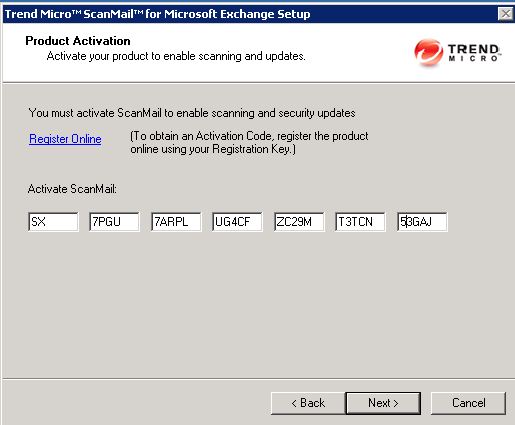
Task: Click the Registration Key hint text
Action: [x=249, y=142]
